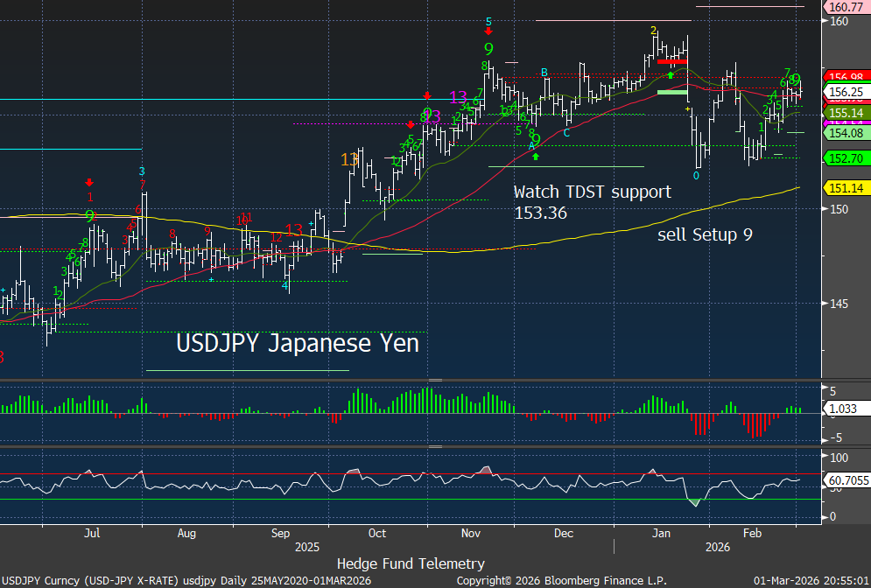Click the cyan 0 wave marker
The width and height of the screenshot is (871, 588).
697,175
